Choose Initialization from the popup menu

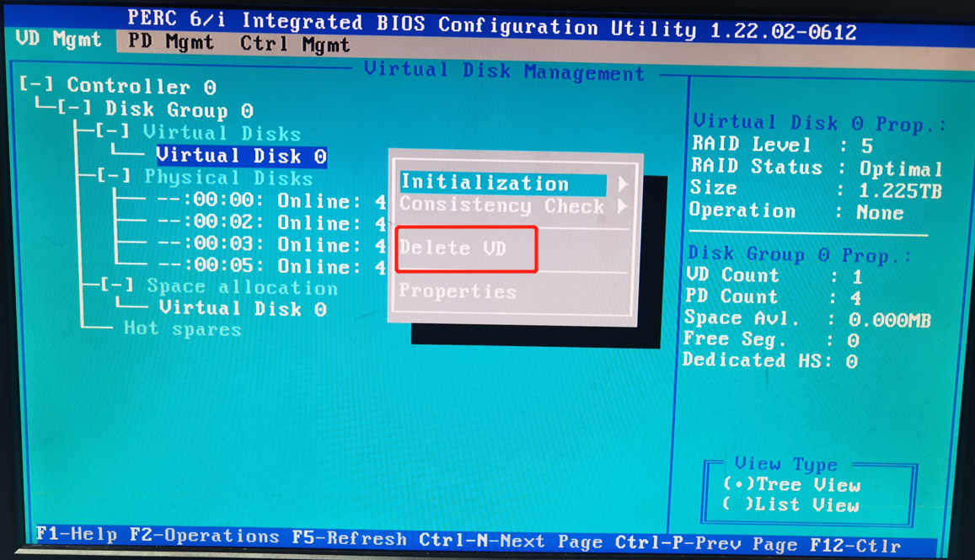point(503,183)
